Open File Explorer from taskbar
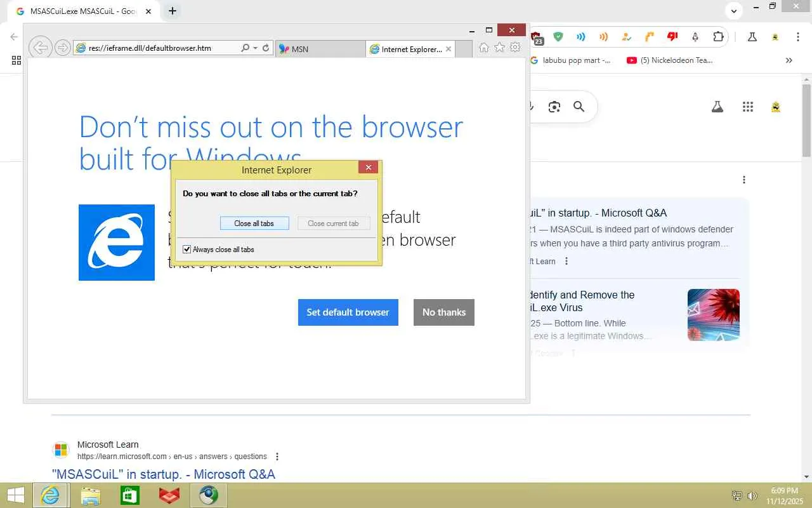 [x=91, y=495]
